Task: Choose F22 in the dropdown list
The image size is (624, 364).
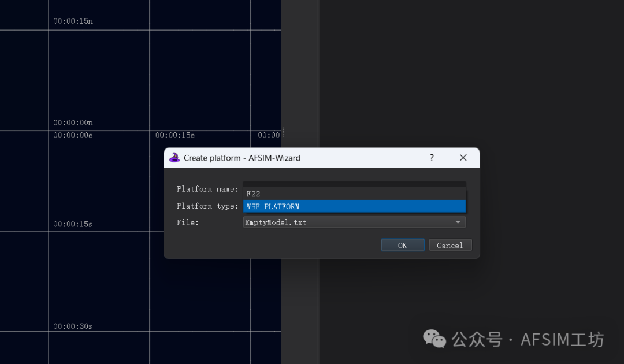Action: [354, 194]
